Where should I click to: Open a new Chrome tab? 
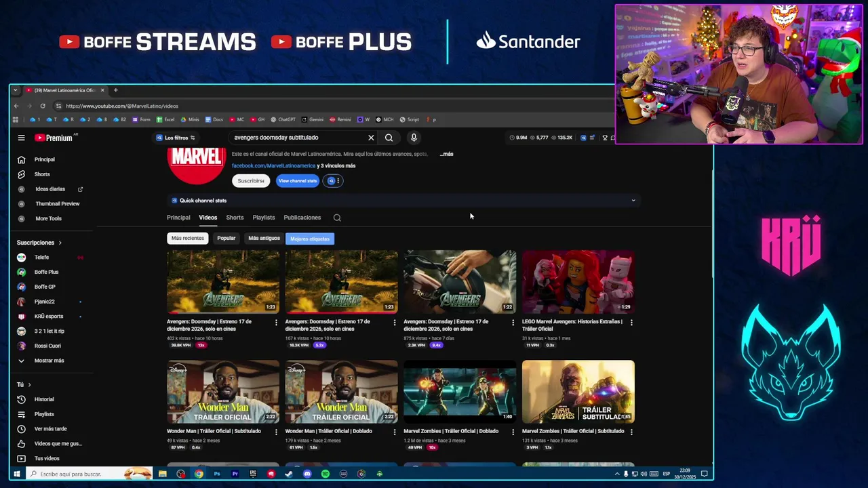click(x=115, y=90)
